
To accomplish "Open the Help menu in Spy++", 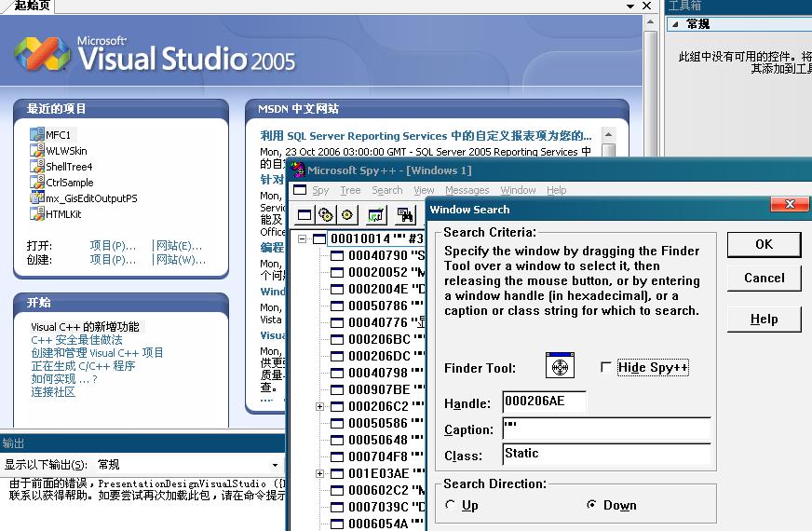I will [557, 190].
